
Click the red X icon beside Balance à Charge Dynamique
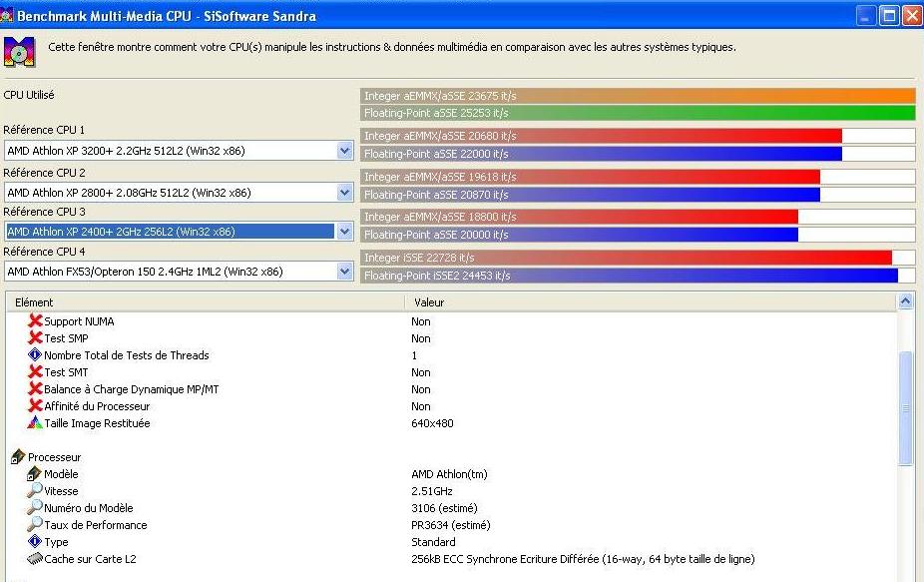point(35,389)
